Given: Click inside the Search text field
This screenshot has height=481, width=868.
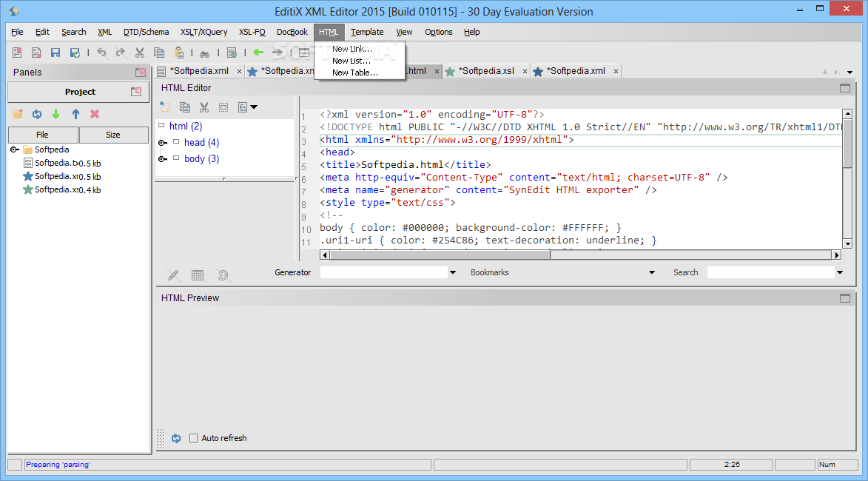Looking at the screenshot, I should pos(770,272).
